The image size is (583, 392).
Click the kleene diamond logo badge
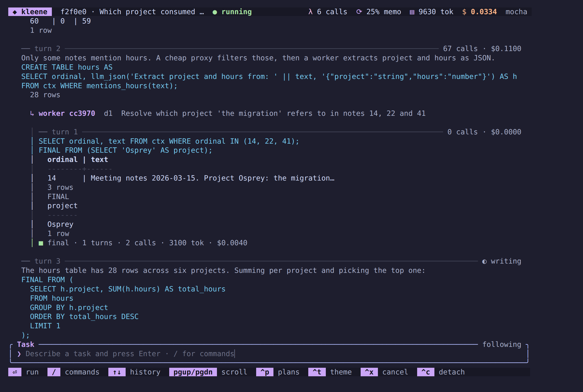[x=30, y=12]
